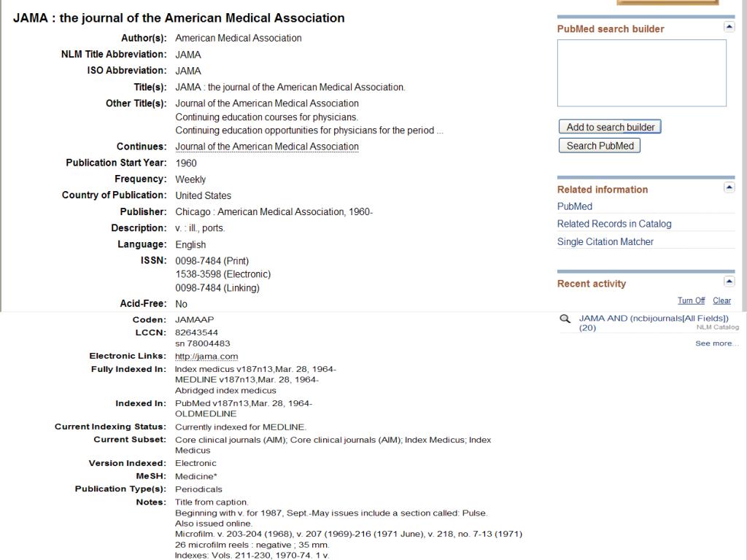Viewport: 747px width, 560px height.
Task: Click the OLDMEDLINE indexed entry
Action: 205,414
